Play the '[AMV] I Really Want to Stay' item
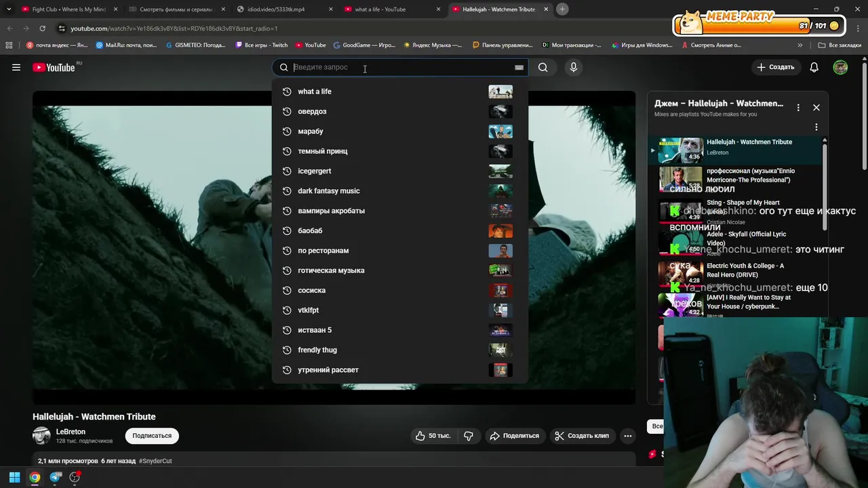 pos(735,305)
